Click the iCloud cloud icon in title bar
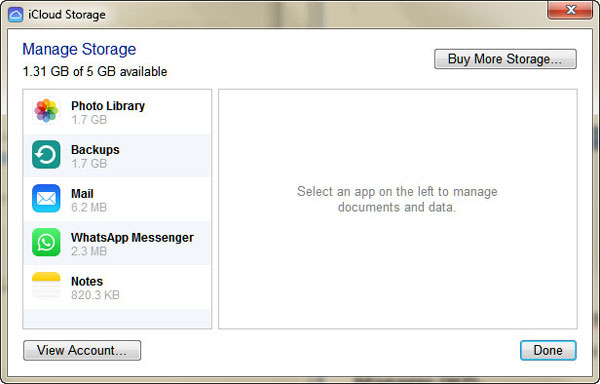This screenshot has height=384, width=600. [16, 15]
